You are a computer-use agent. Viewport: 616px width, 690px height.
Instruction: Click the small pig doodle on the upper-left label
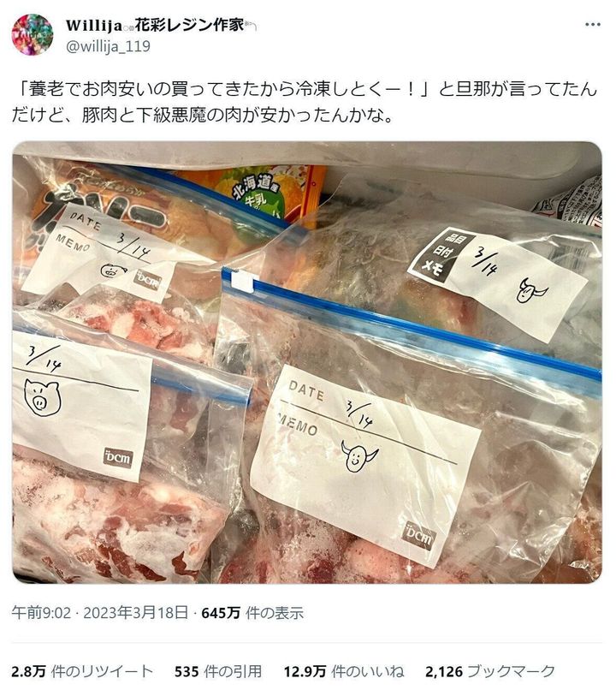tap(113, 271)
